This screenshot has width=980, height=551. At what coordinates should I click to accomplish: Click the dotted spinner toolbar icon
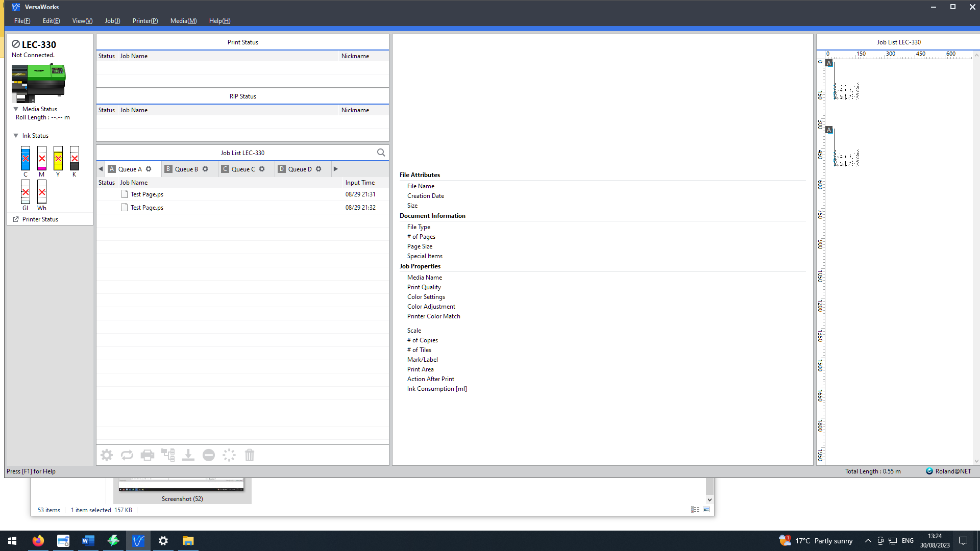pos(229,455)
